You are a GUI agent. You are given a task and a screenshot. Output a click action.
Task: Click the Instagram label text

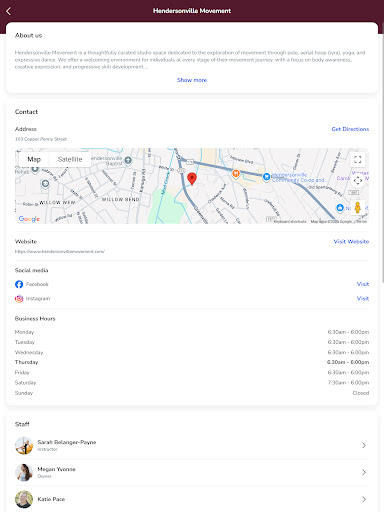point(38,298)
